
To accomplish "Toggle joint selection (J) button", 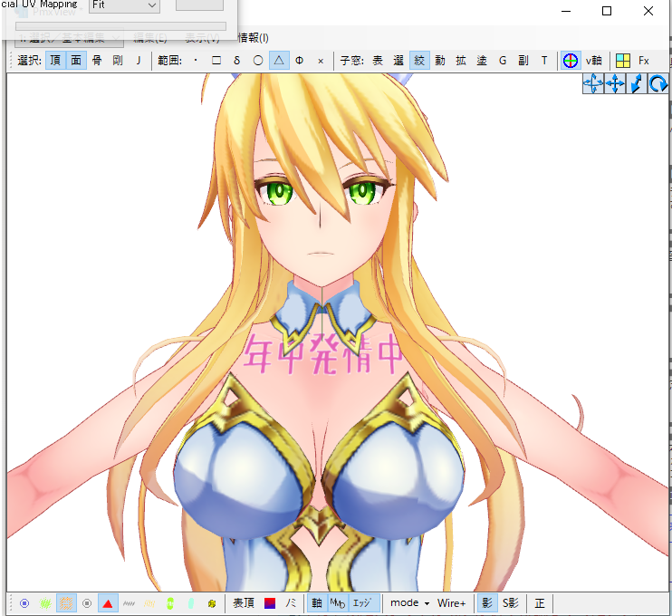I will (x=139, y=61).
